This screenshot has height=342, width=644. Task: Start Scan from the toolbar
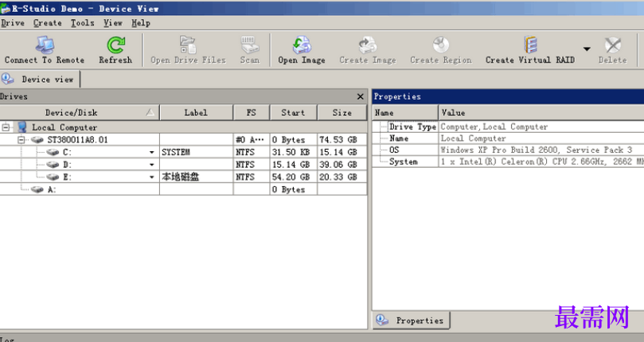click(x=250, y=49)
